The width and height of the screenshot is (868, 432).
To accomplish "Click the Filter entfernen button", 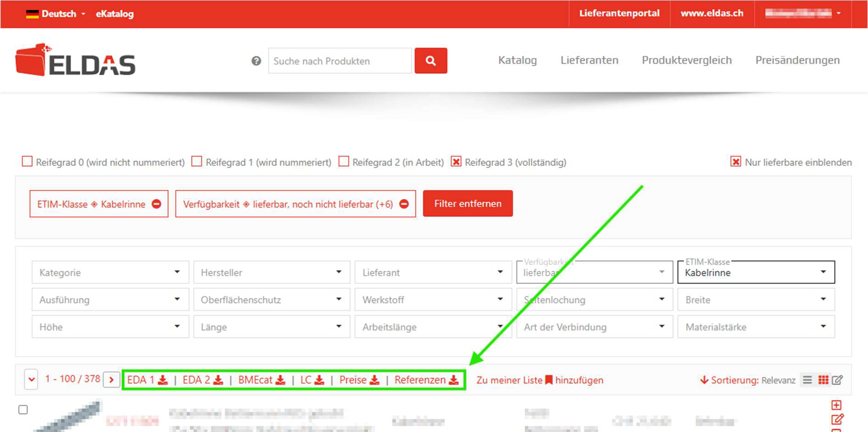I will pos(467,204).
